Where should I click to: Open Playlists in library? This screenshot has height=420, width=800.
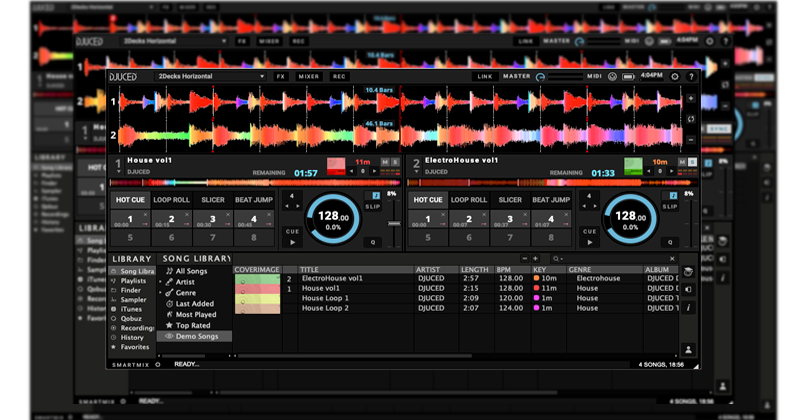coord(133,281)
